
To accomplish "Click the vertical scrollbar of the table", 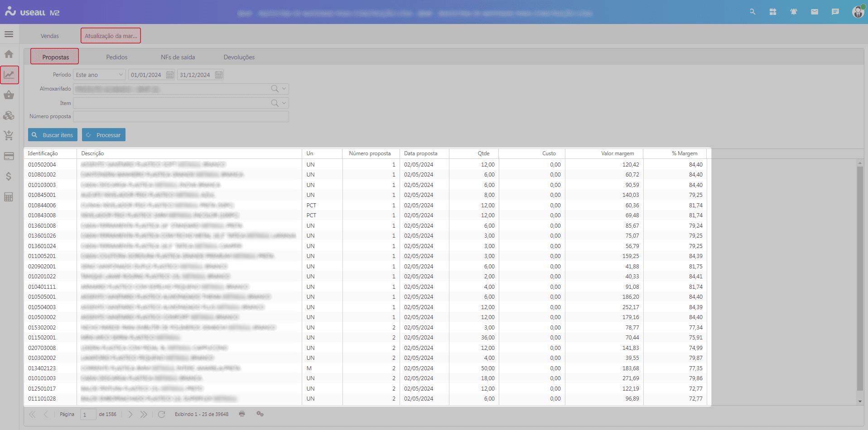I will coord(860,278).
